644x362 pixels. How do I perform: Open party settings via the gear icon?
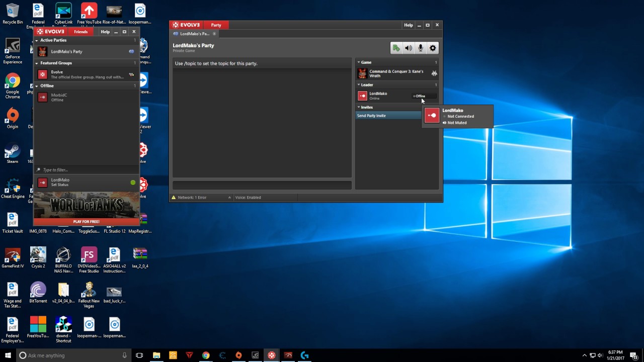pos(433,48)
